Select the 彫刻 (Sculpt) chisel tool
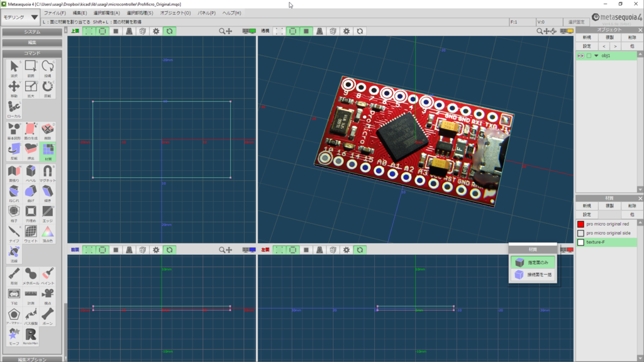Image resolution: width=644 pixels, height=362 pixels. point(14,277)
